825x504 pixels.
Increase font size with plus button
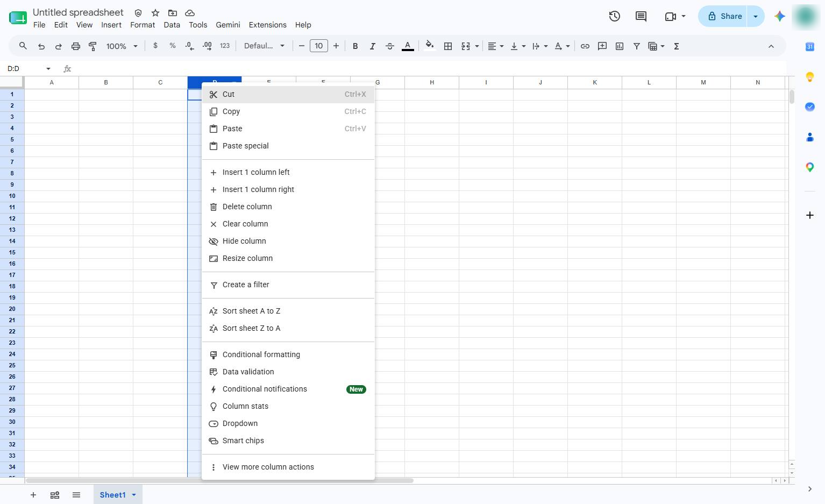point(336,46)
